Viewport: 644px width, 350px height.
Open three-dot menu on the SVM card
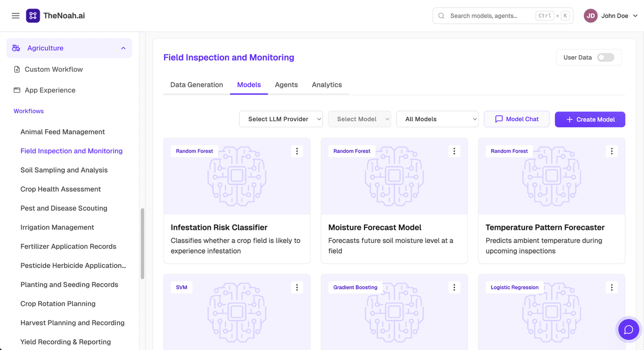coord(297,288)
